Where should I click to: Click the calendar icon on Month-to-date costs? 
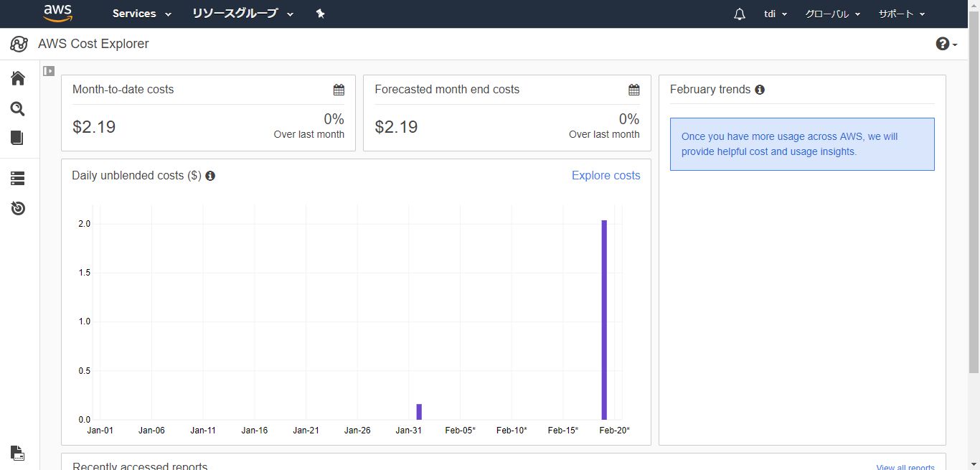click(339, 90)
